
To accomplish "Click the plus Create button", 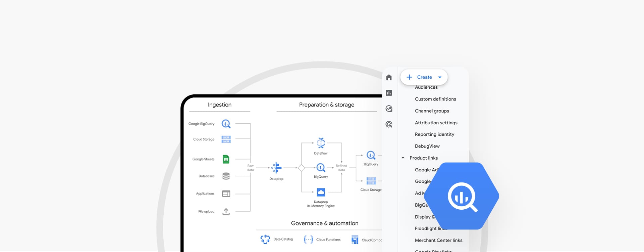I will (x=420, y=77).
